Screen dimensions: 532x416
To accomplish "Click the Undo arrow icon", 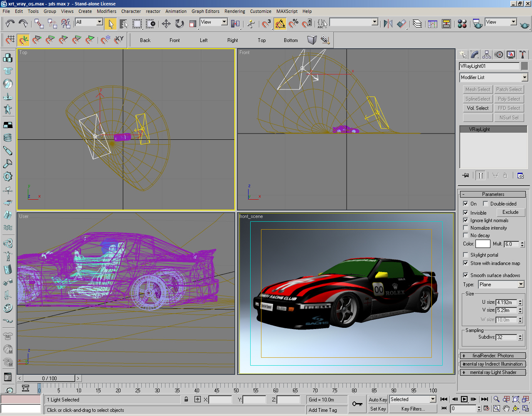I will point(10,24).
